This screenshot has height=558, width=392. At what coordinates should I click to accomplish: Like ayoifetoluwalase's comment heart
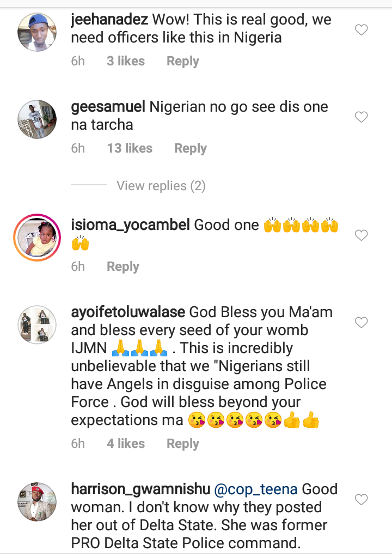(x=362, y=323)
